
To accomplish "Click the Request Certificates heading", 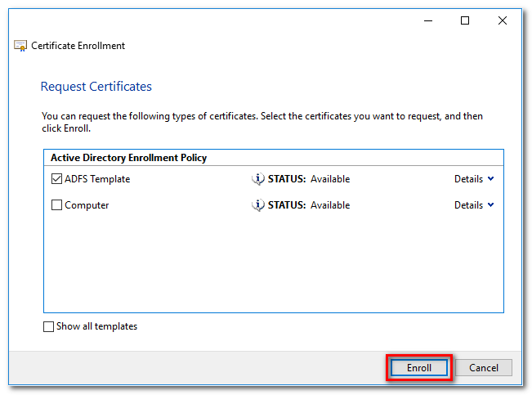I will (x=96, y=87).
